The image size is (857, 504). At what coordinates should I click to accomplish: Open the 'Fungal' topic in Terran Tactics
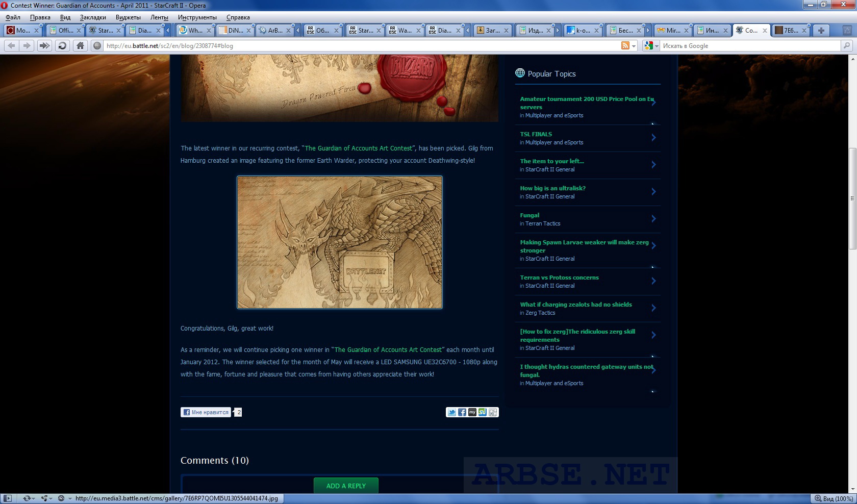click(530, 215)
